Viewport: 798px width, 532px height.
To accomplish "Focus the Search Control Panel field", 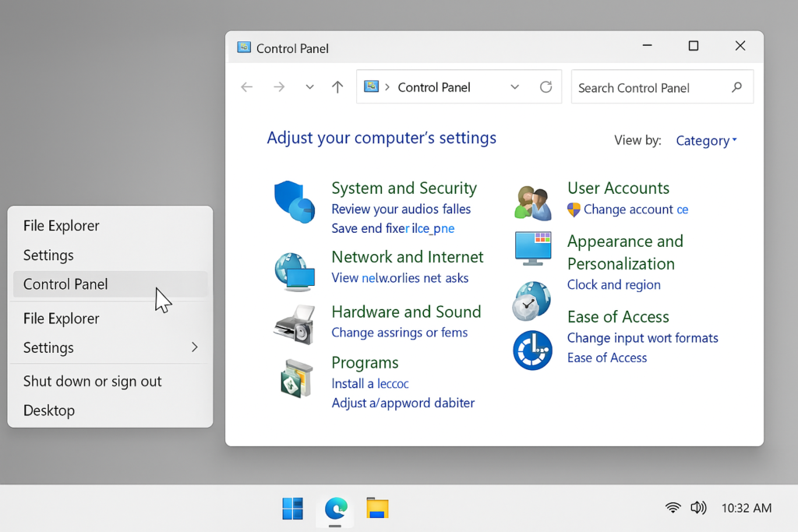I will 662,87.
